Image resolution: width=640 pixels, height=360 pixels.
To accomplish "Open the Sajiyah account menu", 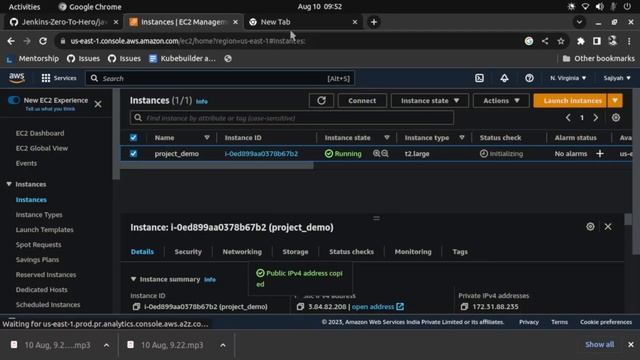I will pyautogui.click(x=617, y=78).
